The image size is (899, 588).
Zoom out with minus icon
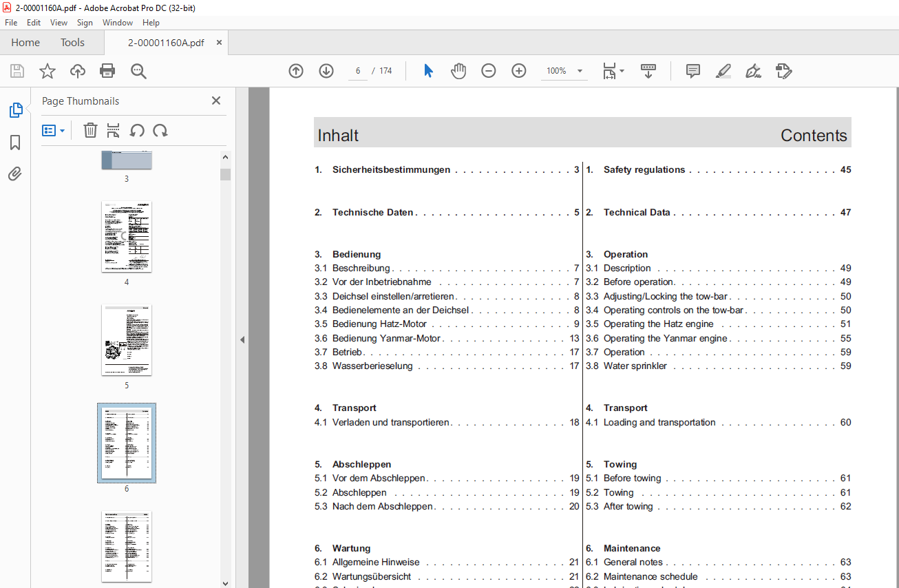pyautogui.click(x=489, y=71)
